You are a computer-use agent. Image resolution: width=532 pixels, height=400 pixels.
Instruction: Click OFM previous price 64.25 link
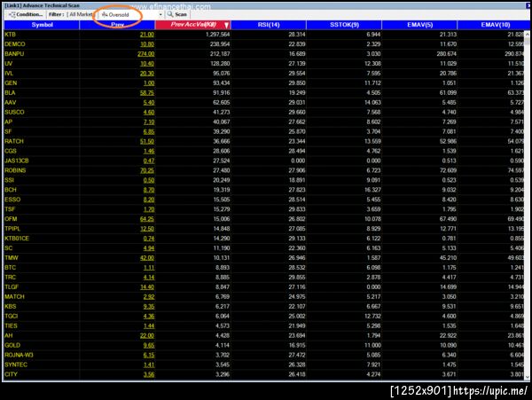[147, 219]
